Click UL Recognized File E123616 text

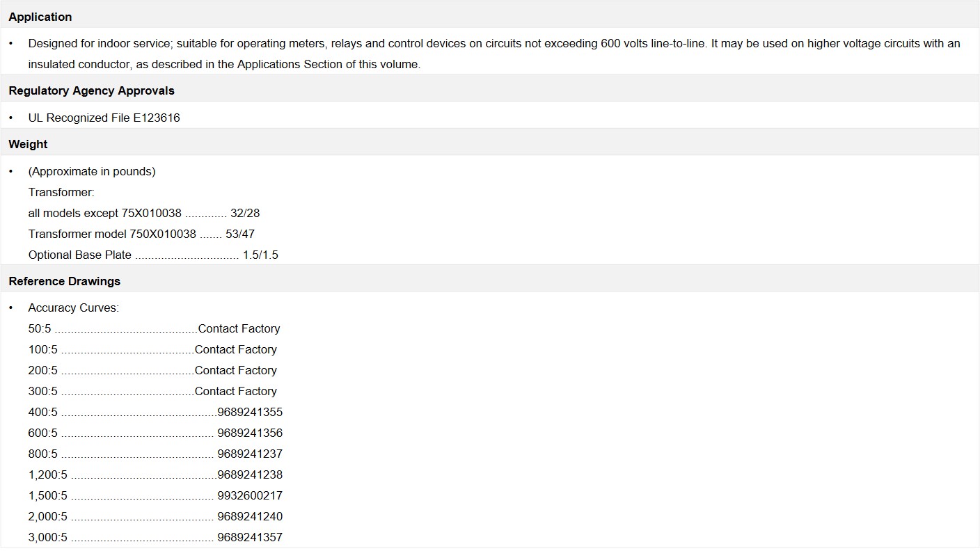pyautogui.click(x=104, y=118)
